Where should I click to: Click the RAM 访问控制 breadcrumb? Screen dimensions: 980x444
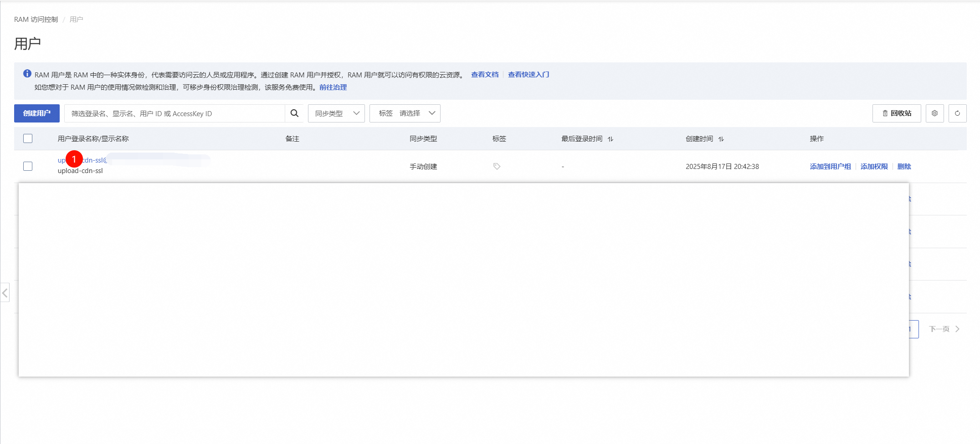[x=36, y=20]
